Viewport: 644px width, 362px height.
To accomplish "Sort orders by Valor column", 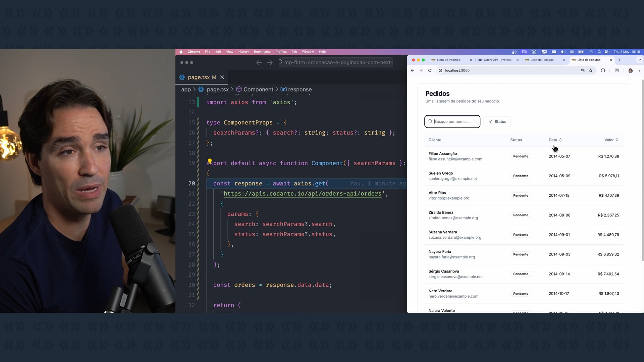I will [x=611, y=140].
